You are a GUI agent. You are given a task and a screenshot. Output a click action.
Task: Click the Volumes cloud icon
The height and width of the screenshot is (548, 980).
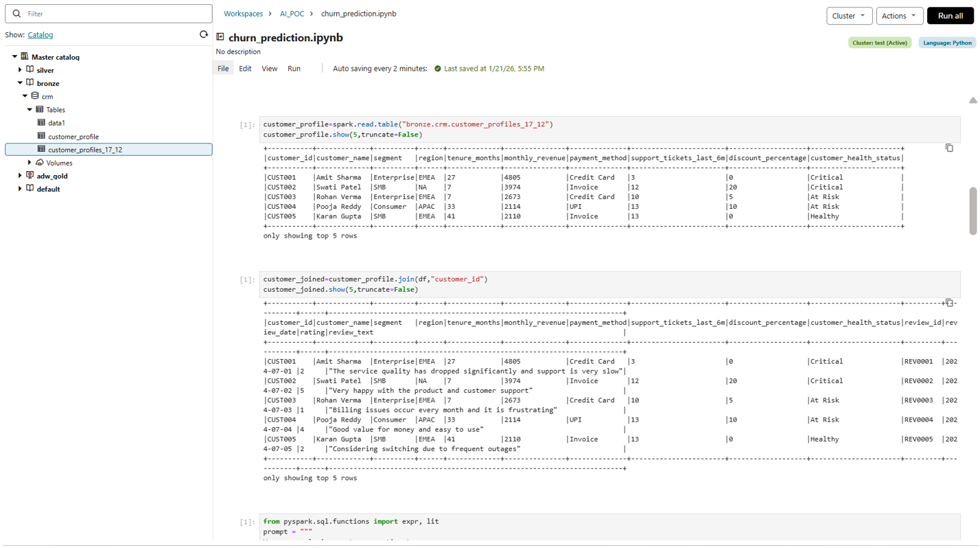click(x=40, y=163)
